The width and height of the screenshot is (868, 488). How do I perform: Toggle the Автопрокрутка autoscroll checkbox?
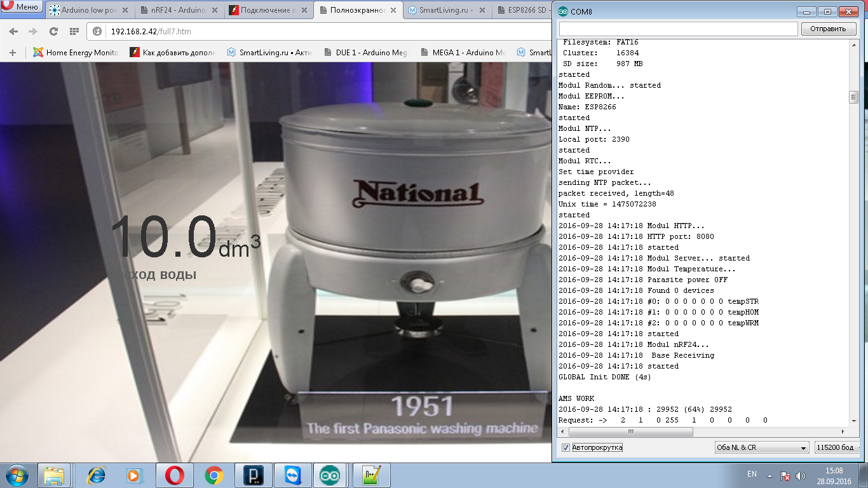point(566,447)
